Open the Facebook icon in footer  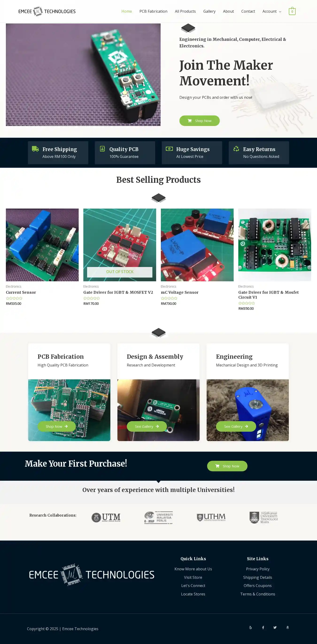point(263,628)
